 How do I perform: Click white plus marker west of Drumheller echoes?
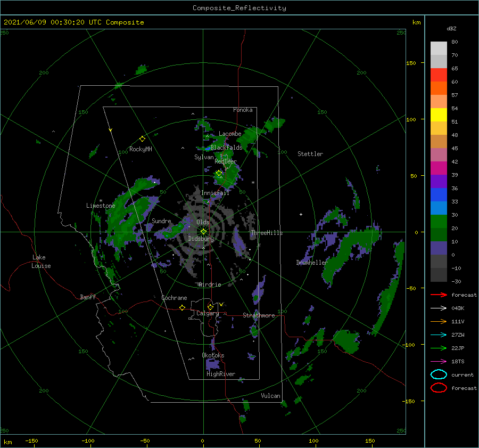click(x=301, y=214)
